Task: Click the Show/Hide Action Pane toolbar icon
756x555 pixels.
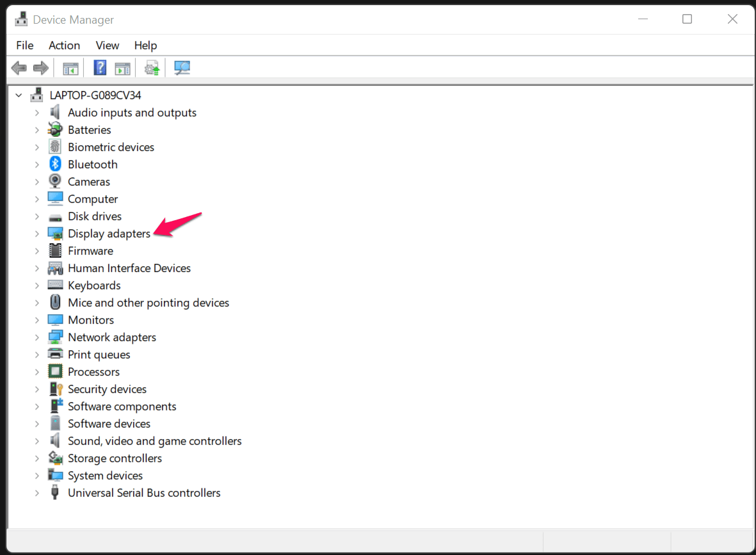Action: (122, 68)
